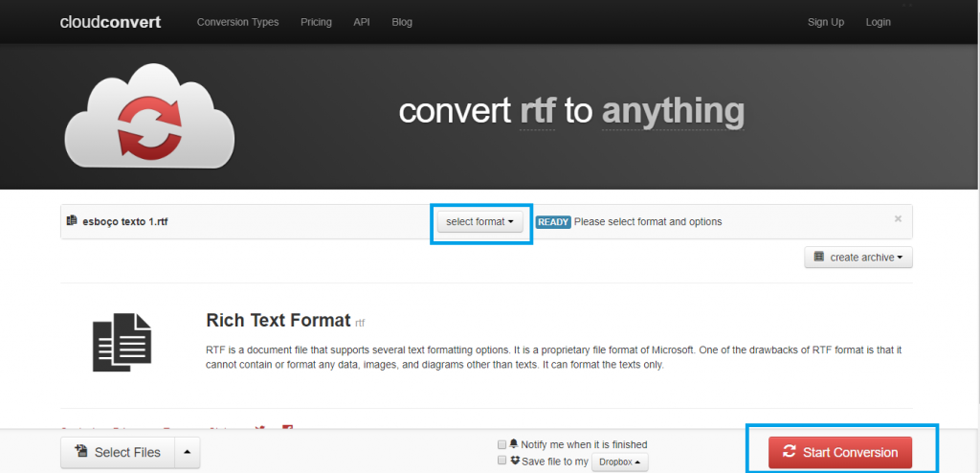Start the conversion with the red button
The height and width of the screenshot is (473, 980).
coord(840,452)
